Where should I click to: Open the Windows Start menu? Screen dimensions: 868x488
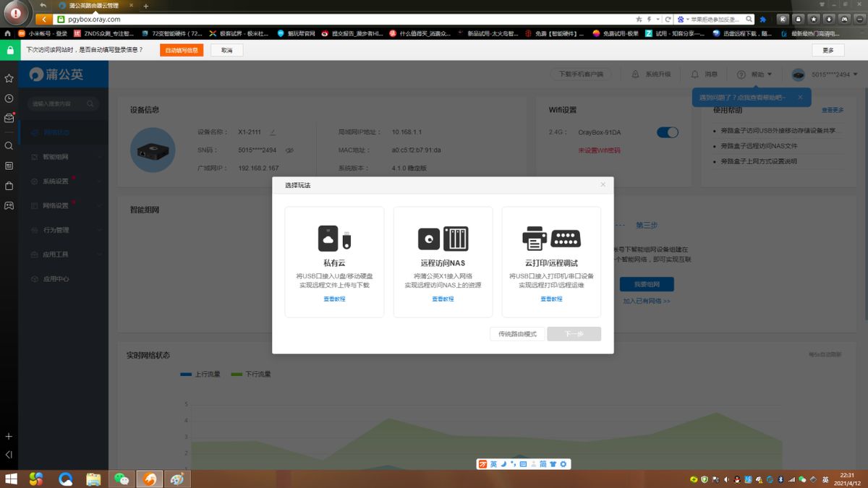10,479
